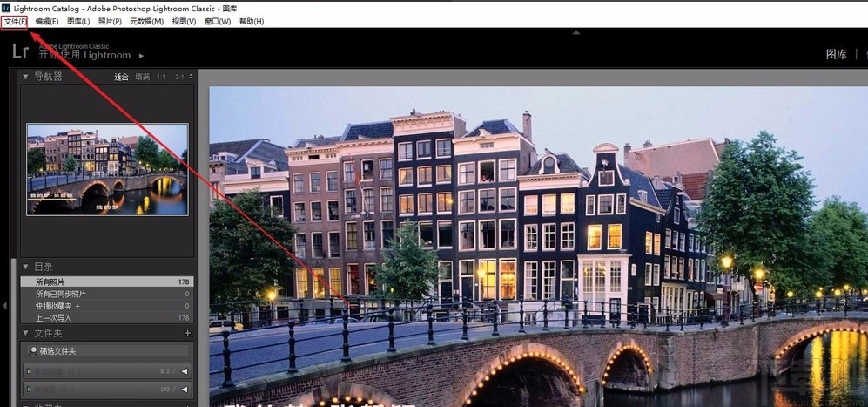Viewport: 868px width, 407px height.
Task: Collapse the 文件夹 panel
Action: coord(25,333)
